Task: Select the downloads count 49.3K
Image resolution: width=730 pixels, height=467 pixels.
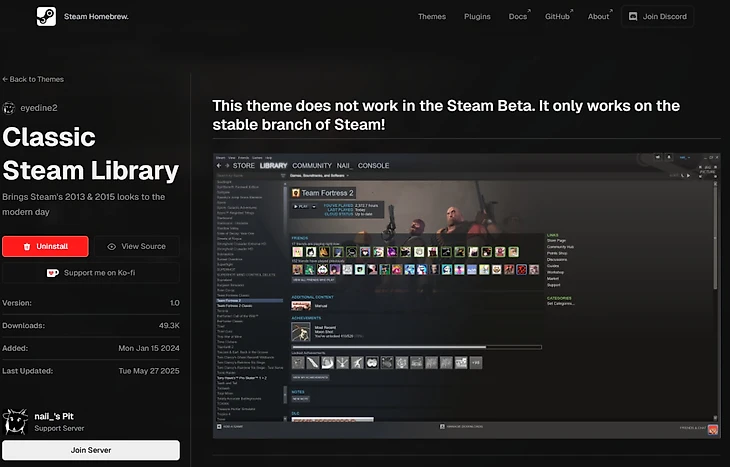Action: tap(169, 325)
